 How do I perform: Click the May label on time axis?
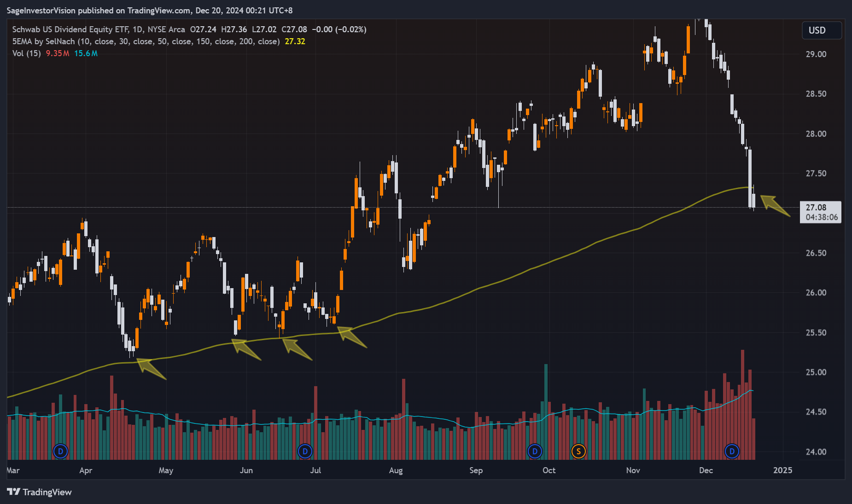coord(166,470)
